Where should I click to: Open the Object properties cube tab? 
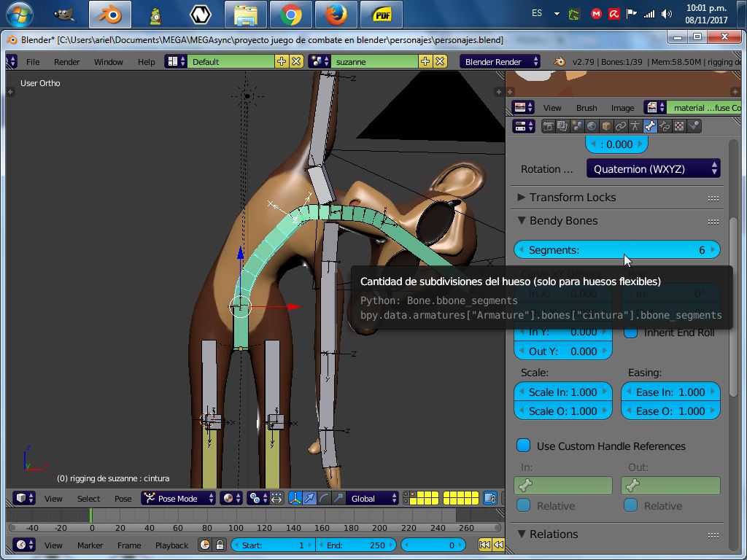pos(606,126)
